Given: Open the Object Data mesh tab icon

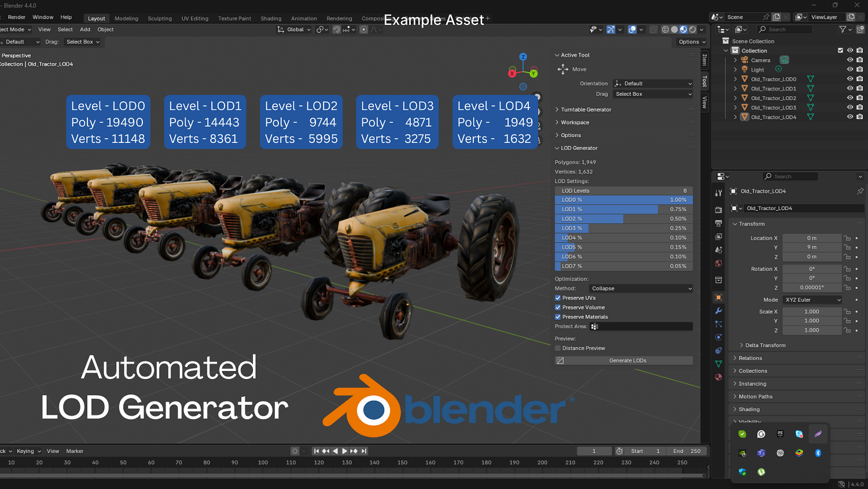Looking at the screenshot, I should click(x=718, y=364).
